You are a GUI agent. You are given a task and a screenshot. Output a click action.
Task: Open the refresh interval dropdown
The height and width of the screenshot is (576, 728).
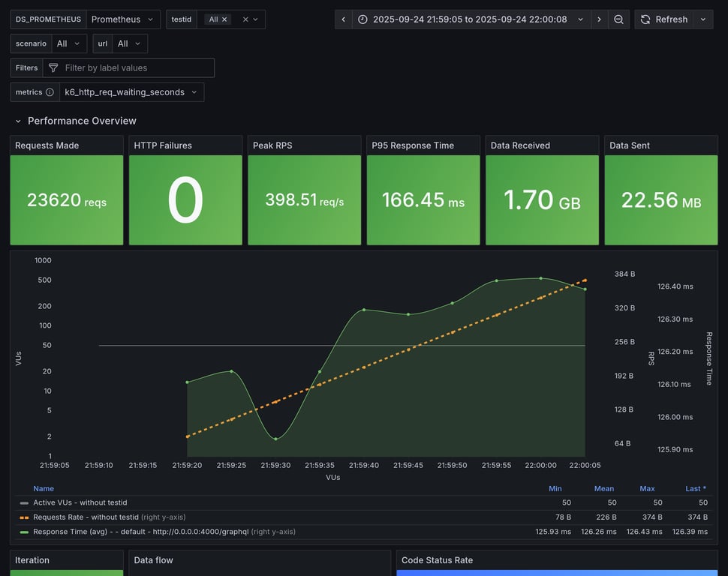[x=703, y=19]
